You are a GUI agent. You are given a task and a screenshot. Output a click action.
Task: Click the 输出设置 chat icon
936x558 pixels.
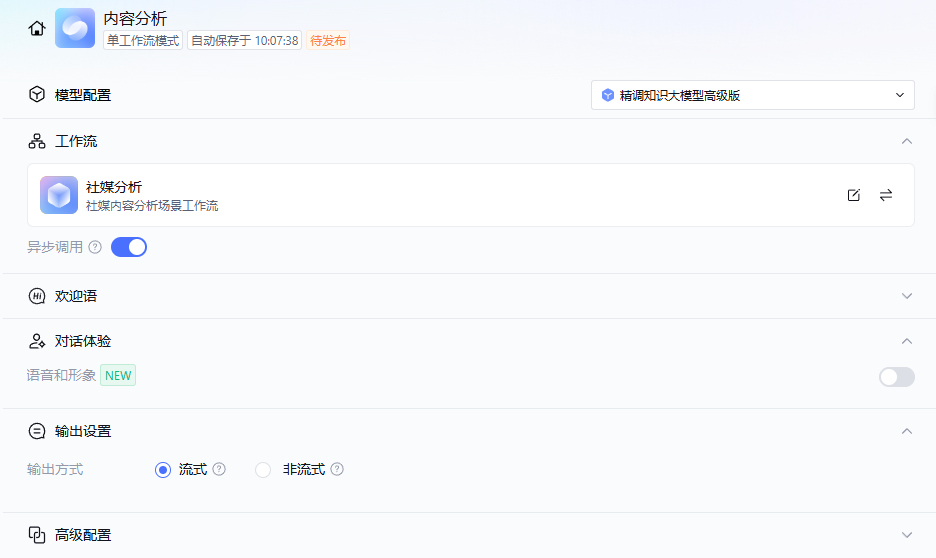(x=37, y=431)
